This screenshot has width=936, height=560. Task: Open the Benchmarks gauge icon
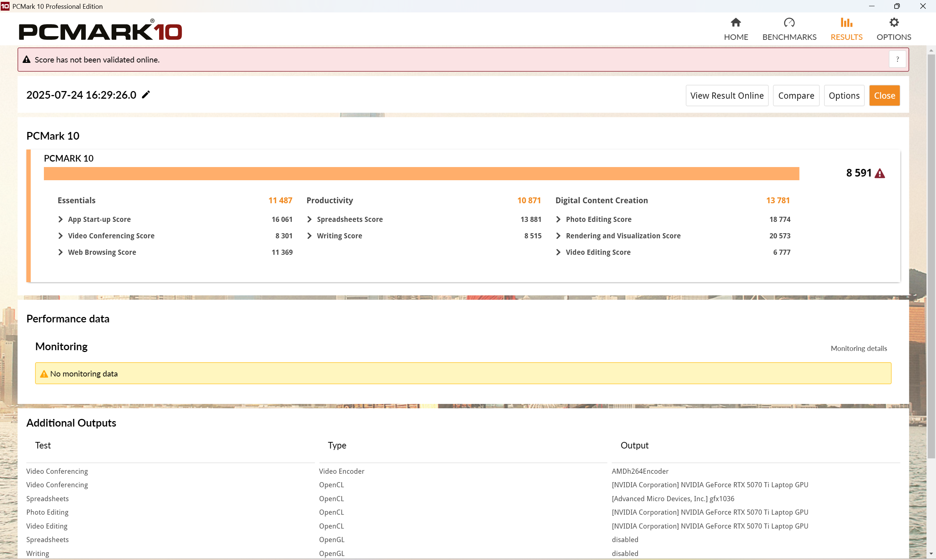[x=789, y=23]
